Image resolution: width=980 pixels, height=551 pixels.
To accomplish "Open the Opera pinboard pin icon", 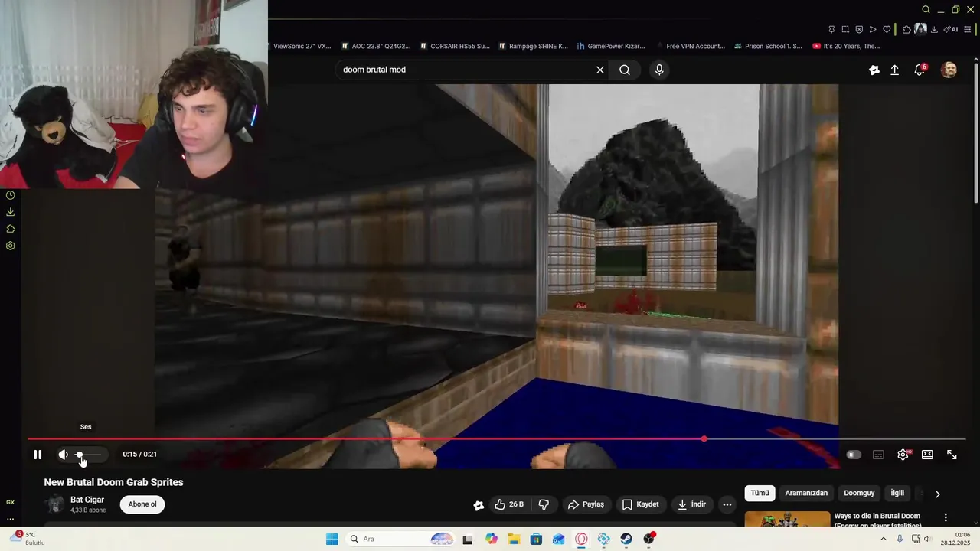I will [831, 29].
